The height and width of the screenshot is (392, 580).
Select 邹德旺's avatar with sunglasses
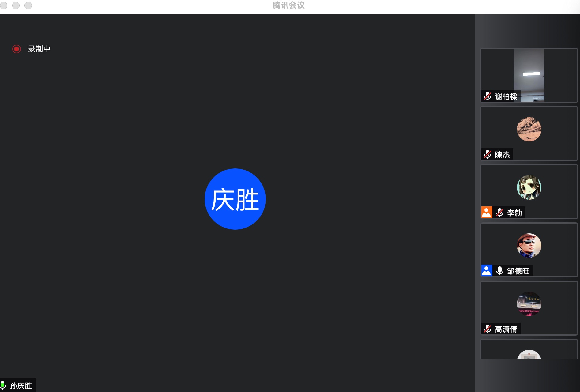point(529,246)
